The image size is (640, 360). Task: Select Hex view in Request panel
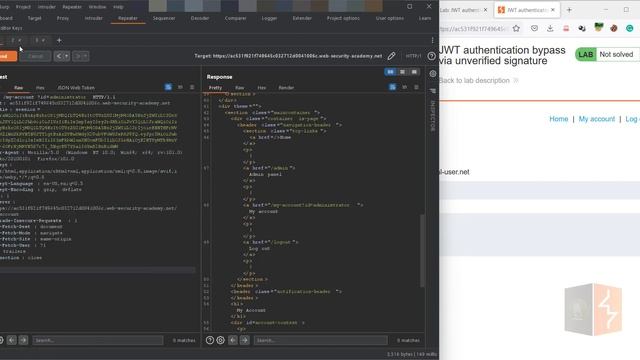40,88
